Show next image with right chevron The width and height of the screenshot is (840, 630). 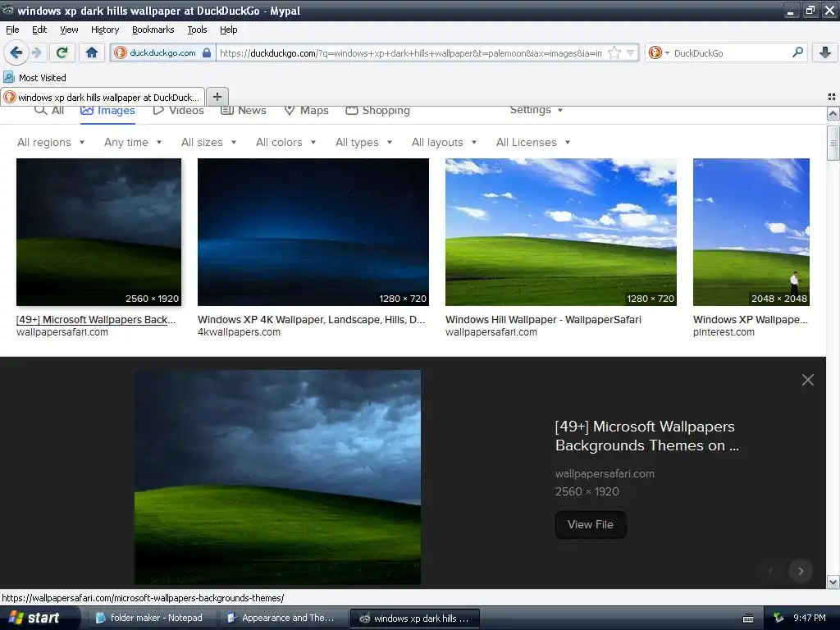(x=801, y=571)
